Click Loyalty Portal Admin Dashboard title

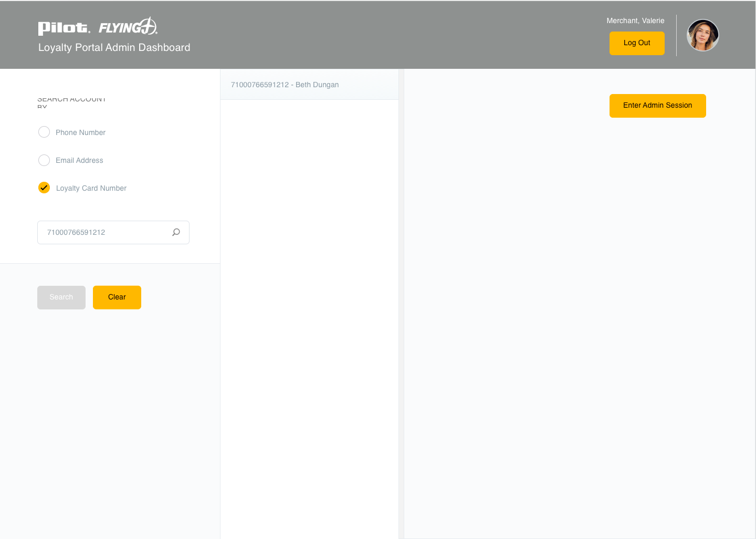[x=114, y=47]
